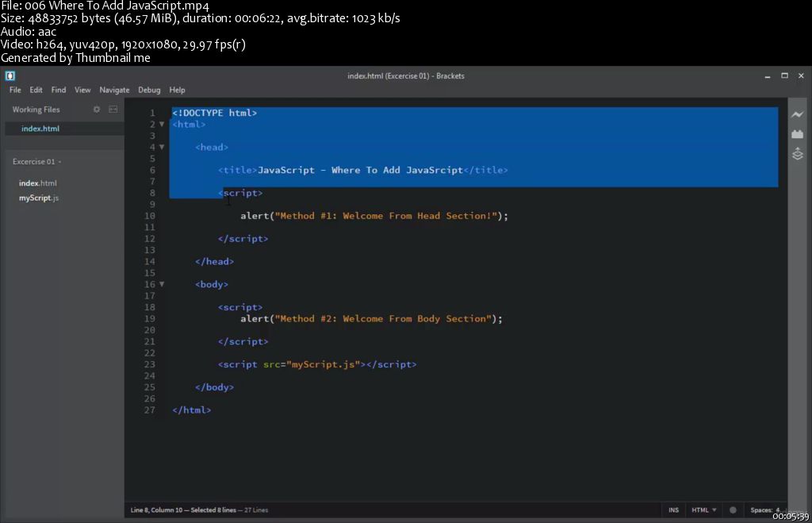
Task: Click the opening <body> tag
Action: 211,285
